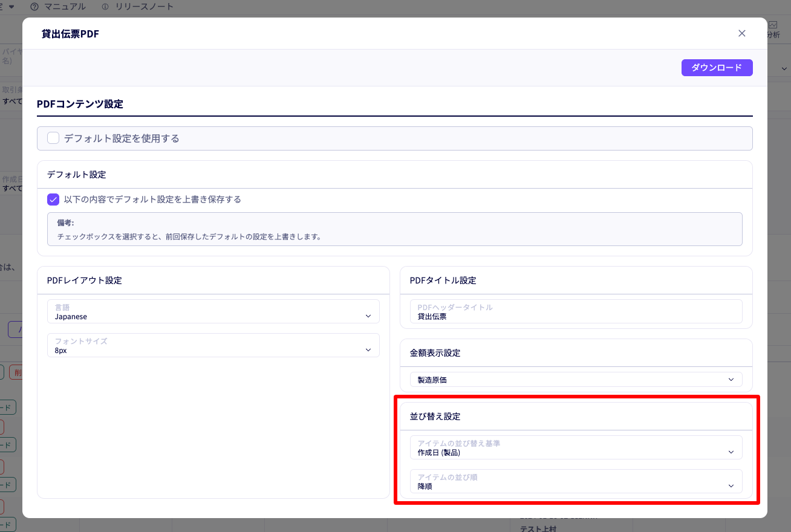Click the PDFレイアウト設定 heading
The width and height of the screenshot is (791, 532).
(x=85, y=281)
